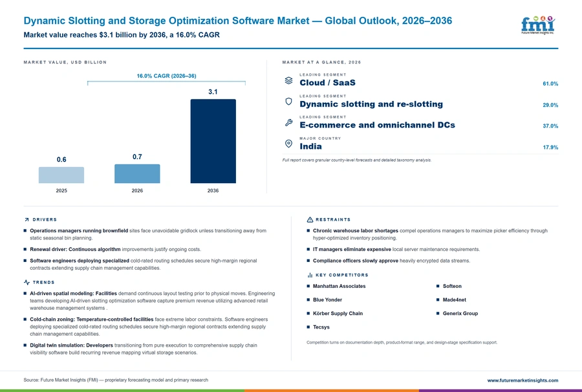Viewport: 582px width, 392px height.
Task: Click the pulse icon next to Trends heading
Action: click(x=27, y=283)
